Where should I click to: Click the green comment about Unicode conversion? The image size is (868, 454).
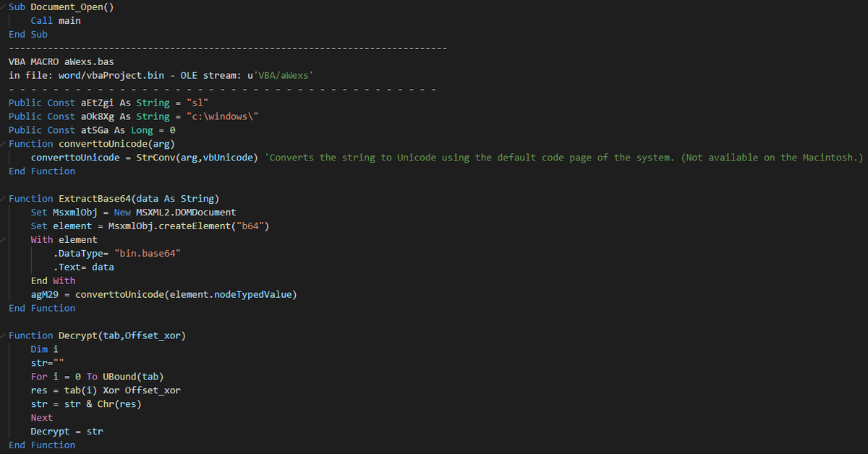coord(565,158)
